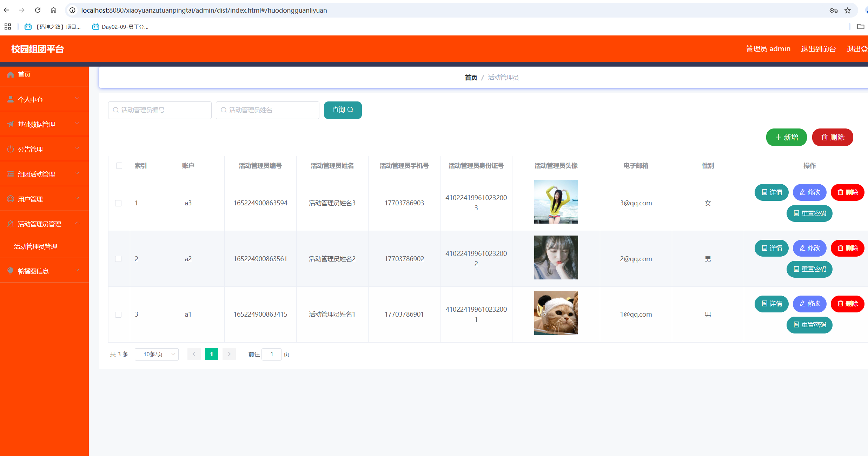Open saved passwords key icon
868x456 pixels.
834,11
